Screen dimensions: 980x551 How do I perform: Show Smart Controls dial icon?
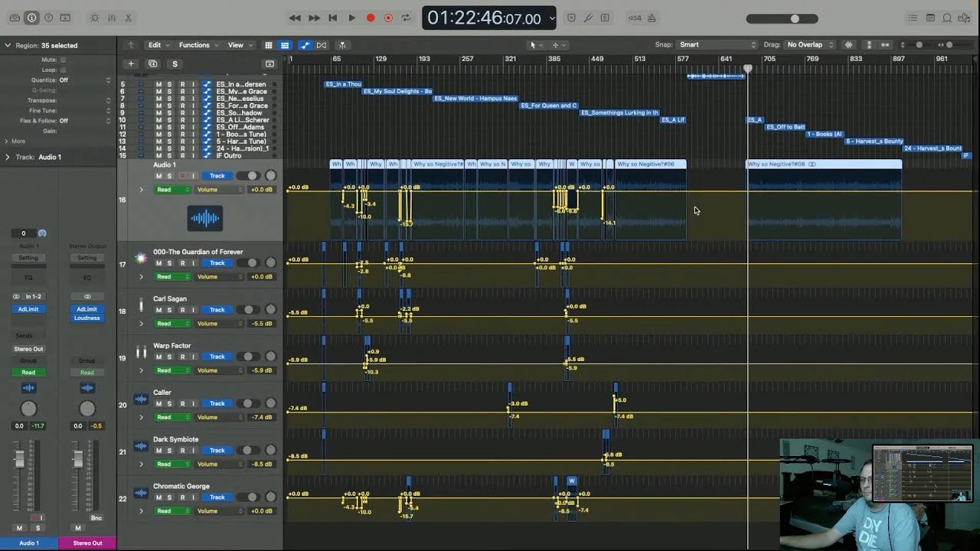coord(94,18)
